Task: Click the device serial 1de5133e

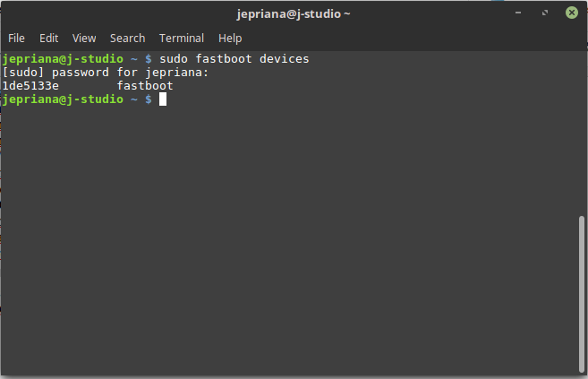Action: [x=30, y=86]
